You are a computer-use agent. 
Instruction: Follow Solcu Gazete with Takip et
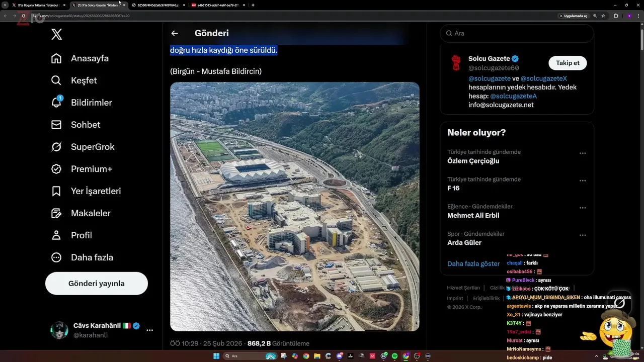pyautogui.click(x=568, y=63)
